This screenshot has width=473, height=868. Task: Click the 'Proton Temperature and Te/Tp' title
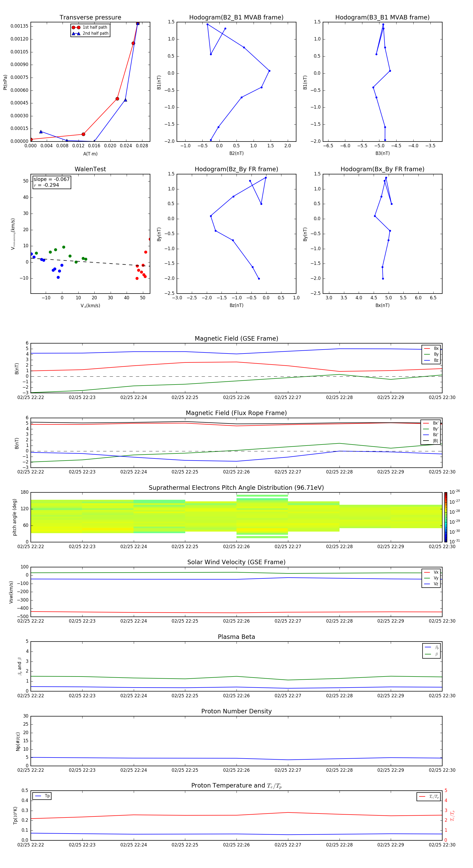(x=236, y=785)
